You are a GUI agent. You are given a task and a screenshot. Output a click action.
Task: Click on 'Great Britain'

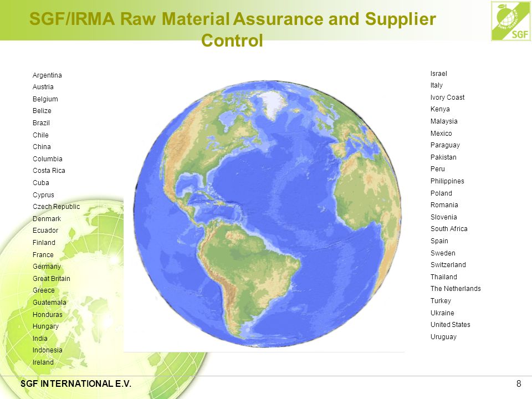pyautogui.click(x=52, y=279)
